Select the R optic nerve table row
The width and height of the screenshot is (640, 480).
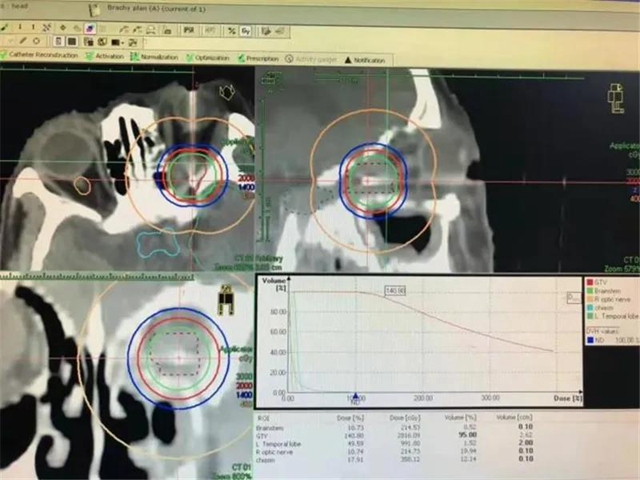(x=394, y=451)
